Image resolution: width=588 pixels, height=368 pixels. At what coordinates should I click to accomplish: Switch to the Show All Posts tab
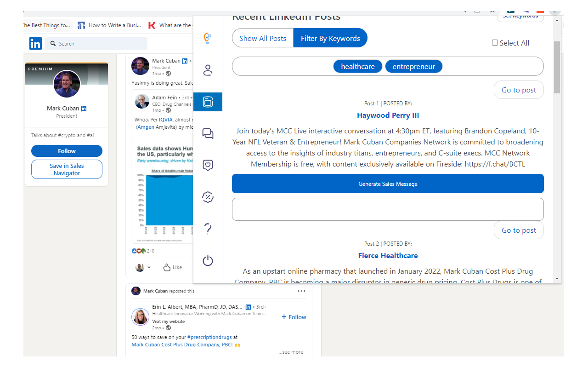(x=263, y=38)
